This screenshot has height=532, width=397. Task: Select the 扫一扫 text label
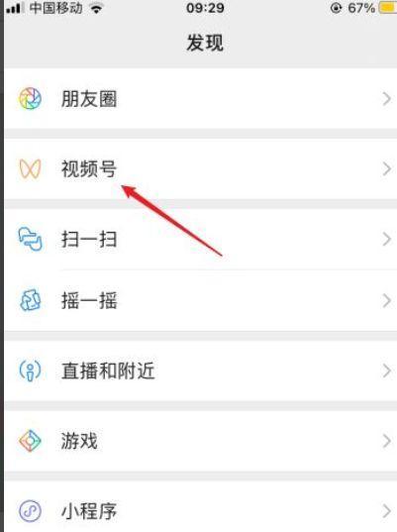coord(89,239)
